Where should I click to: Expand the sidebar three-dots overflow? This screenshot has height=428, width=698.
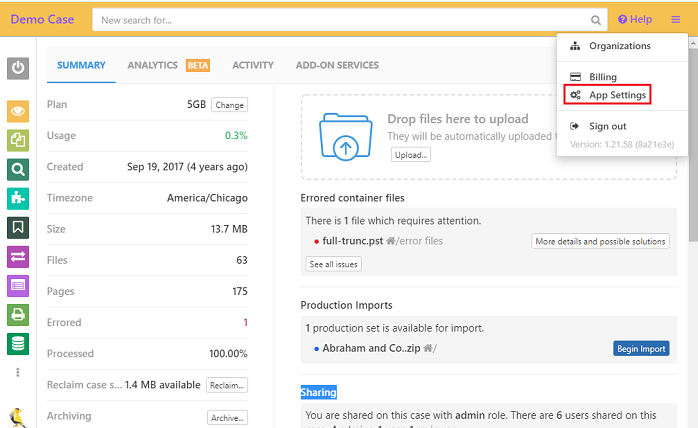point(18,372)
